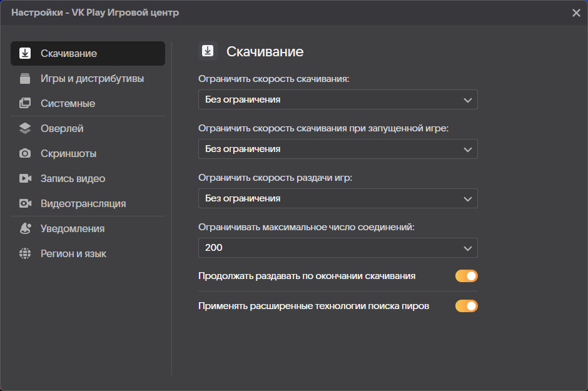Image resolution: width=588 pixels, height=391 pixels.
Task: Open the Оверлей settings section
Action: (x=63, y=129)
